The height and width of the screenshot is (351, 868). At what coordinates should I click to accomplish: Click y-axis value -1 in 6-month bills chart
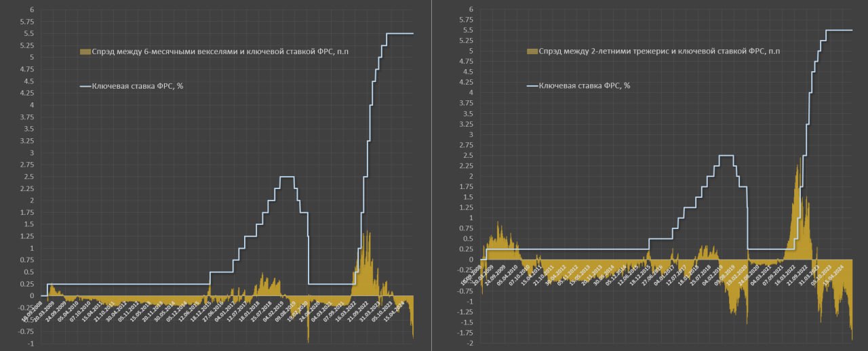click(29, 344)
